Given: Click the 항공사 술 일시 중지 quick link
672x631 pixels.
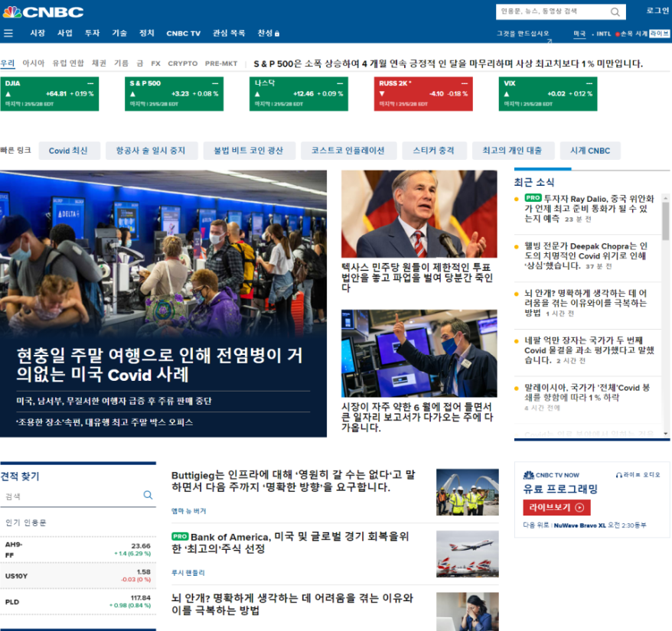Looking at the screenshot, I should pyautogui.click(x=152, y=151).
